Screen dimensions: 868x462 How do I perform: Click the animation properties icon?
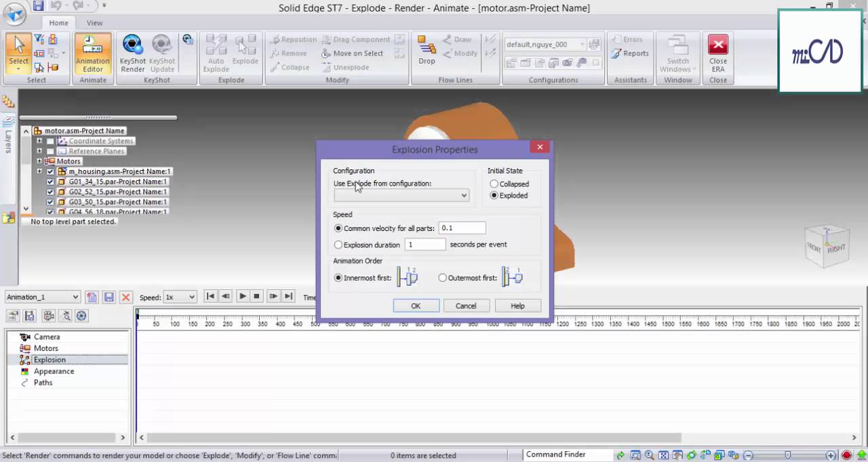click(x=13, y=316)
